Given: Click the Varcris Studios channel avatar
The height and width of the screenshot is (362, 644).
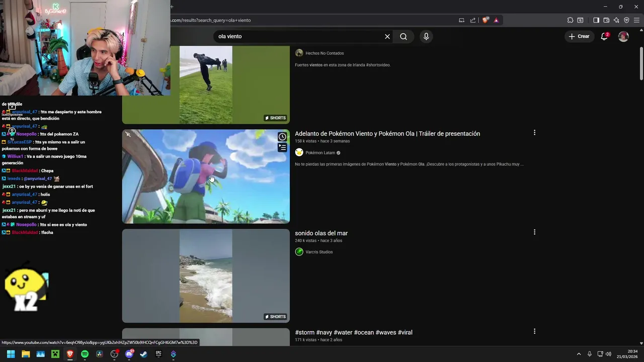Looking at the screenshot, I should click(299, 252).
